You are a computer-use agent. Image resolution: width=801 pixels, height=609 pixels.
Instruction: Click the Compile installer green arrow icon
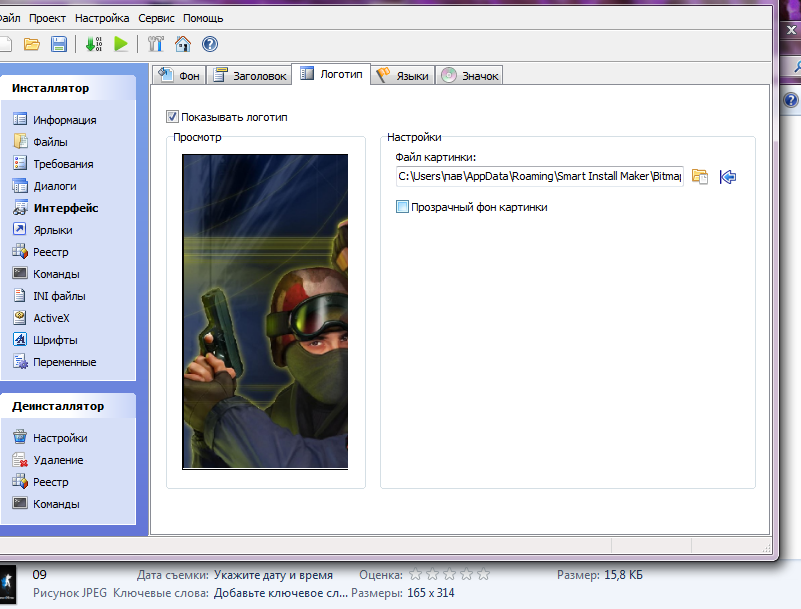coord(94,44)
